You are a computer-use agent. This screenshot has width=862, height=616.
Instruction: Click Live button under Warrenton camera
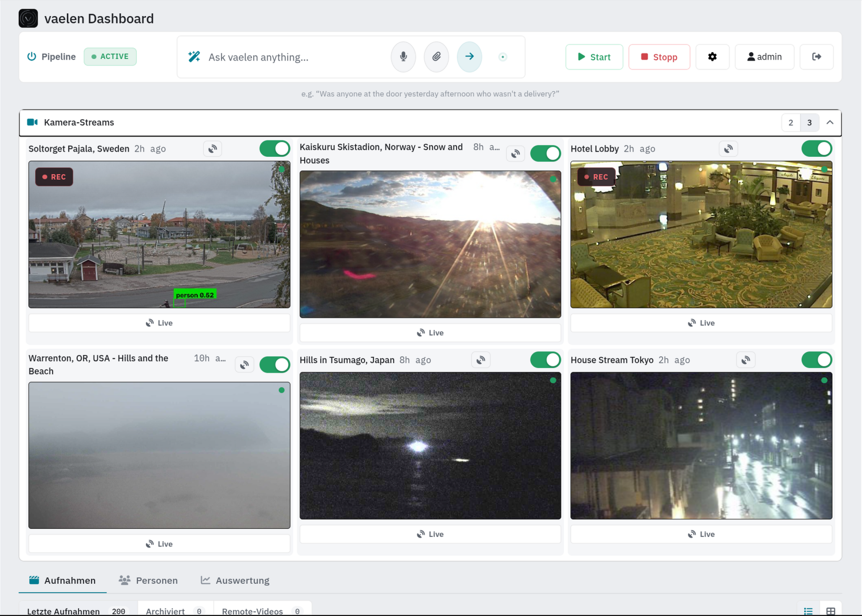(159, 544)
